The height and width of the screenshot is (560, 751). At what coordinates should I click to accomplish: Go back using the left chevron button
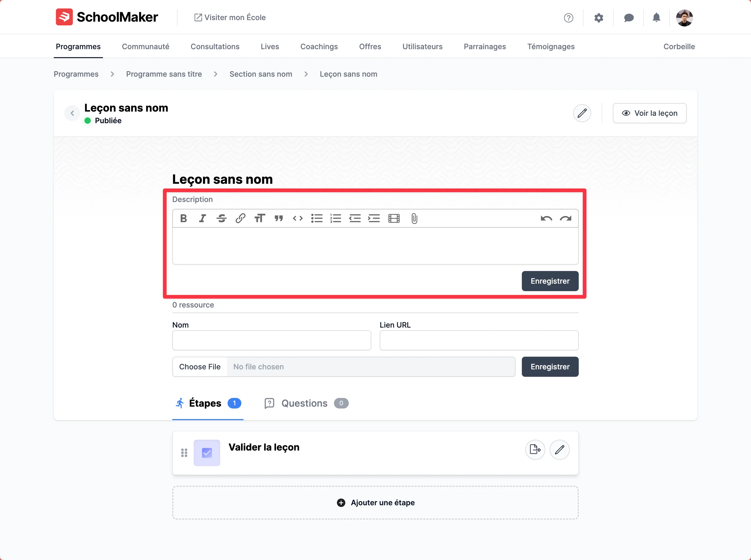point(72,113)
